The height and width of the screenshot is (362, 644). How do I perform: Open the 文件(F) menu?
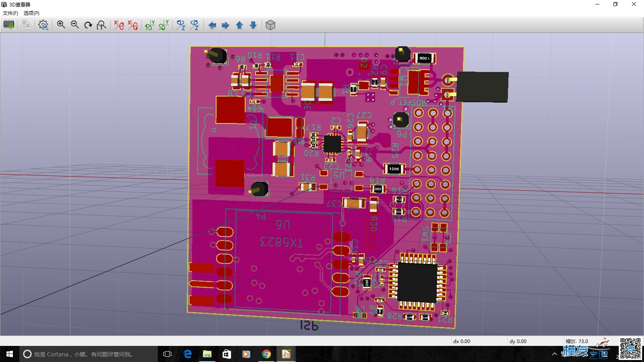[x=10, y=13]
